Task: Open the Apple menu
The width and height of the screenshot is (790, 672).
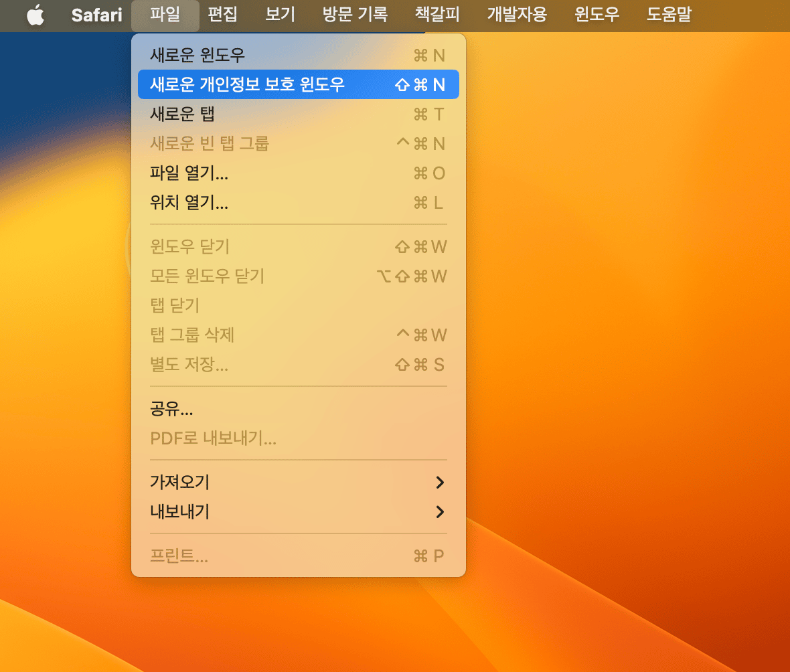Action: 35,15
